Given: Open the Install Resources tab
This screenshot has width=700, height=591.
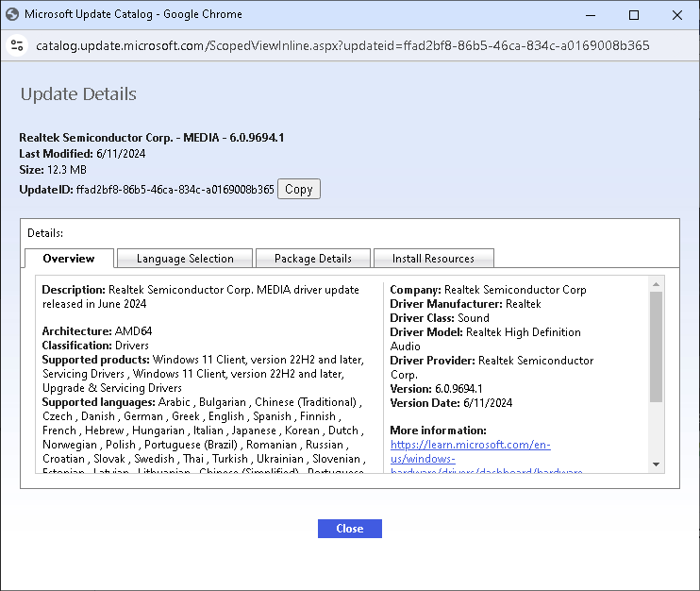Looking at the screenshot, I should click(x=433, y=258).
